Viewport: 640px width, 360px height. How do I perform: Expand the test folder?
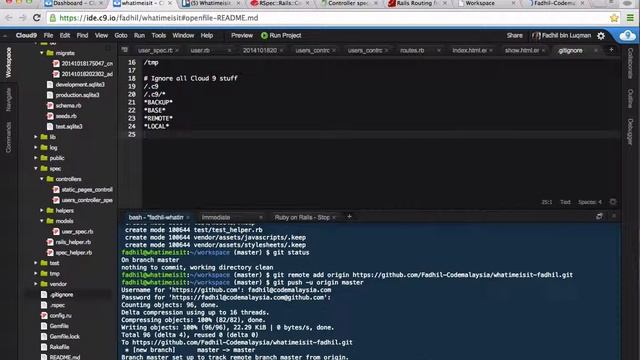[x=36, y=263]
